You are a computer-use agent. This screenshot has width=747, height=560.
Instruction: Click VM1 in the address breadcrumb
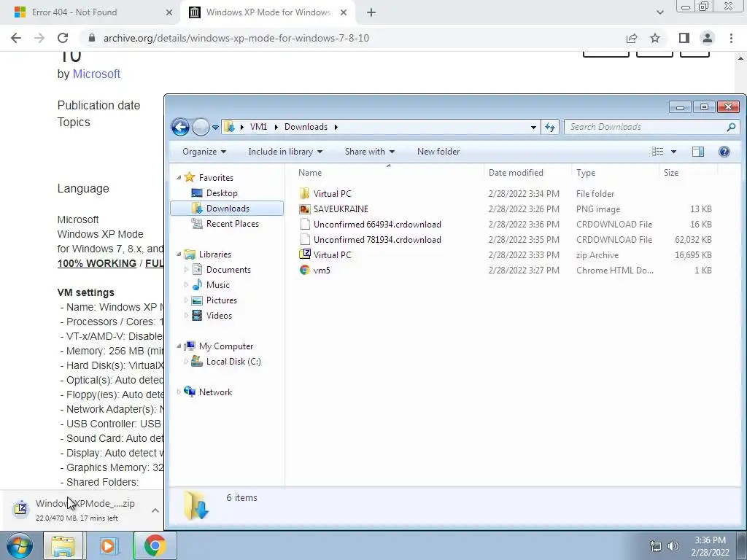pos(259,127)
